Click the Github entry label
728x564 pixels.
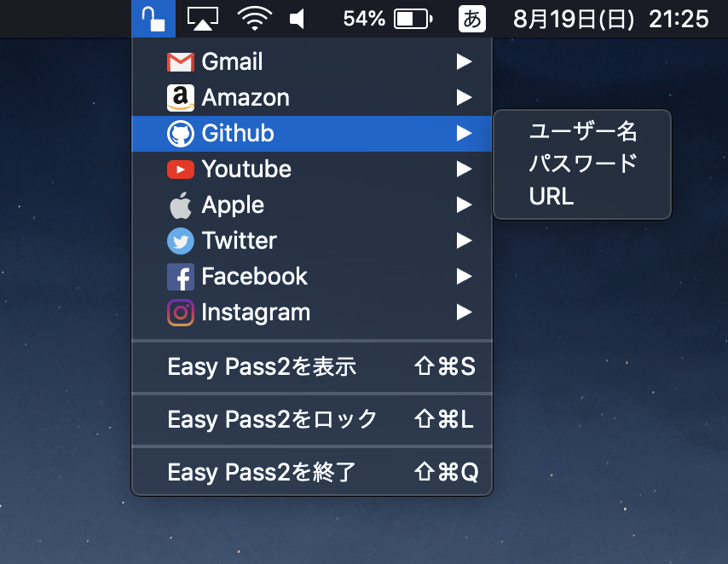pos(238,133)
